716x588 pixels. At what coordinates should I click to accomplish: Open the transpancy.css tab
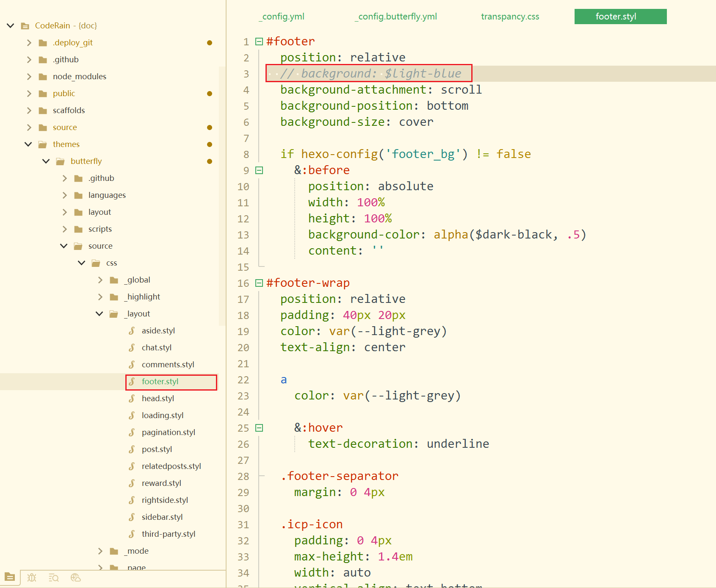tap(510, 17)
